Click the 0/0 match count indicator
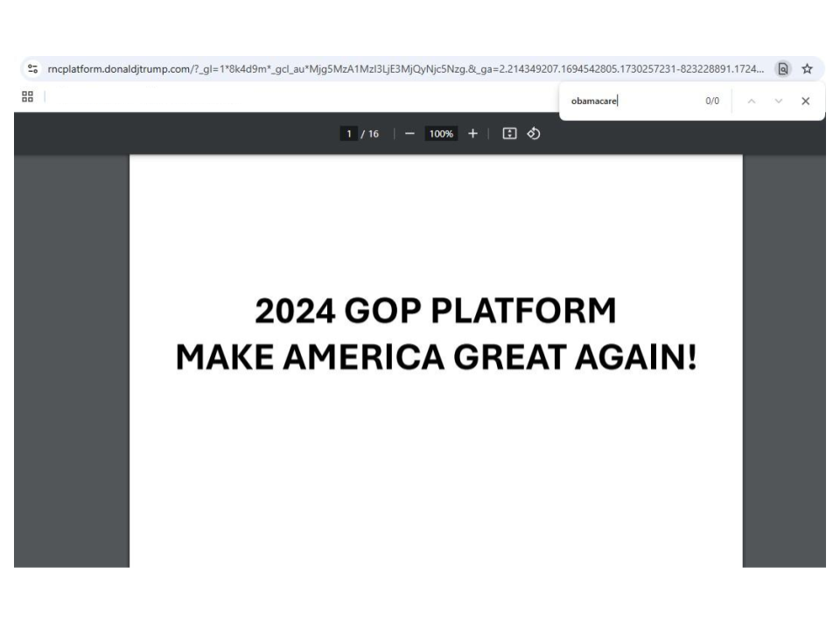840x630 pixels. [x=712, y=101]
